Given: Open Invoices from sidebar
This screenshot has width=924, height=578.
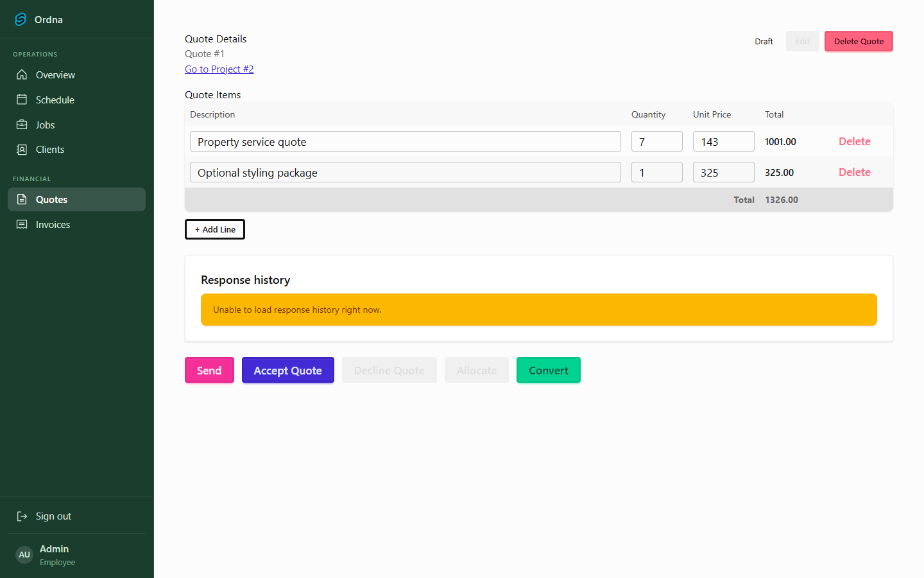Looking at the screenshot, I should 76,224.
